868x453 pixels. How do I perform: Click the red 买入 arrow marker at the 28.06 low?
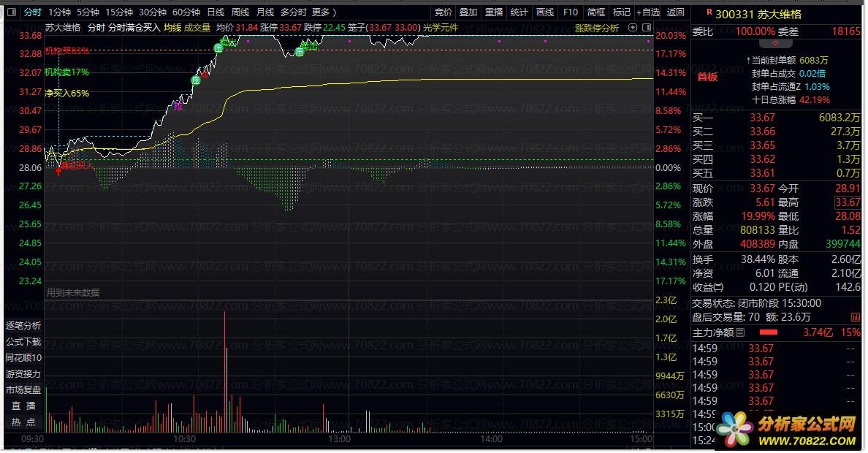(58, 171)
